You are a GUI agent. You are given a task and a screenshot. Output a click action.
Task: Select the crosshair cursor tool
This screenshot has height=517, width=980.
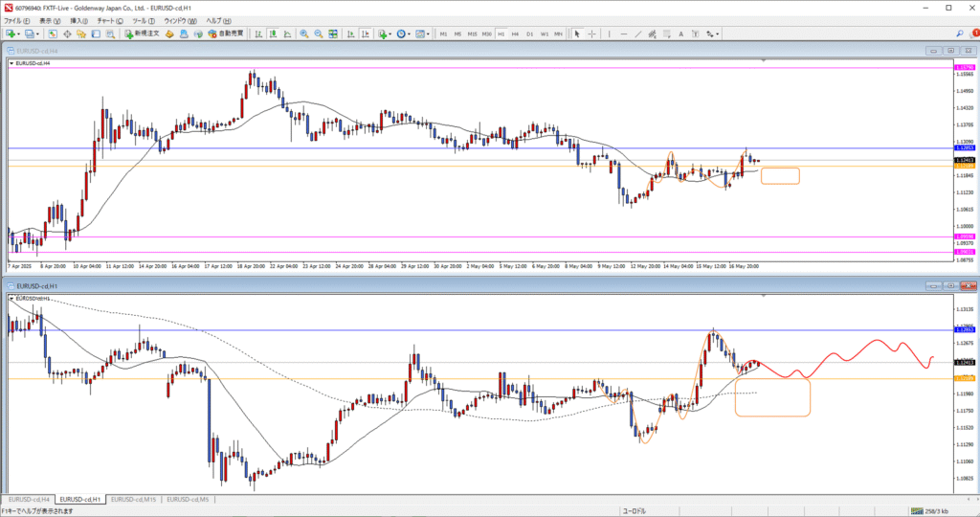tap(593, 34)
